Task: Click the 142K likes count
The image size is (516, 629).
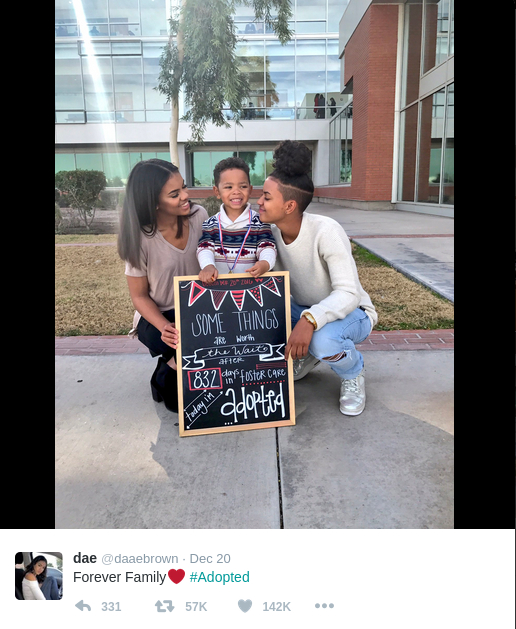Action: [x=276, y=606]
